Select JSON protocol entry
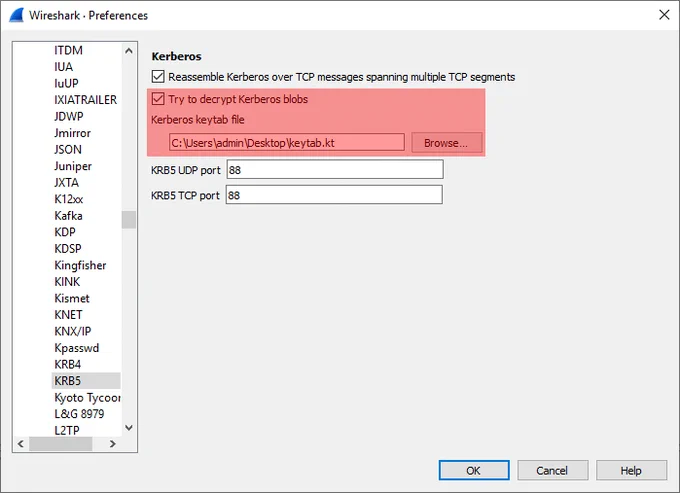Screen dimensions: 680x493 (x=68, y=150)
